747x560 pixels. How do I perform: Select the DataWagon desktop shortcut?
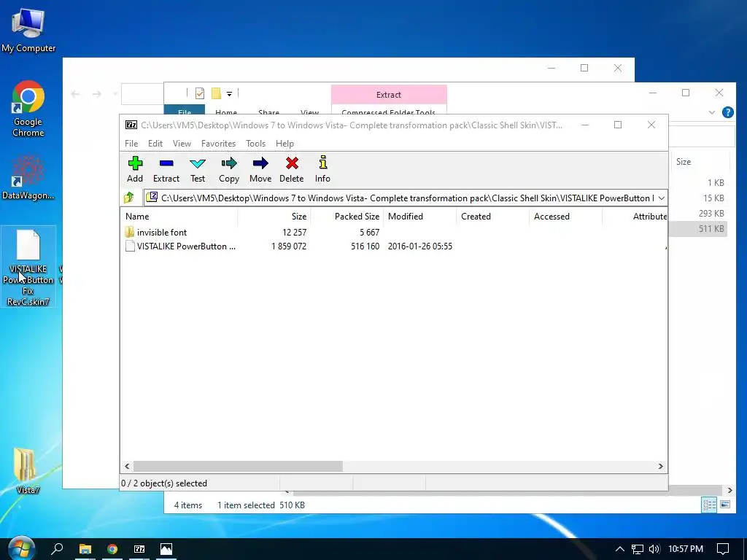(x=28, y=177)
